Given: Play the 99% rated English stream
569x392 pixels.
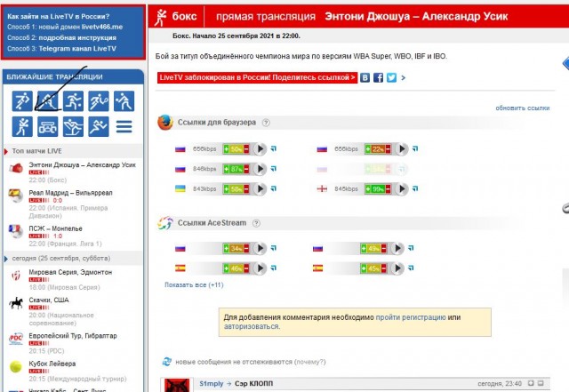Looking at the screenshot, I should point(402,188).
